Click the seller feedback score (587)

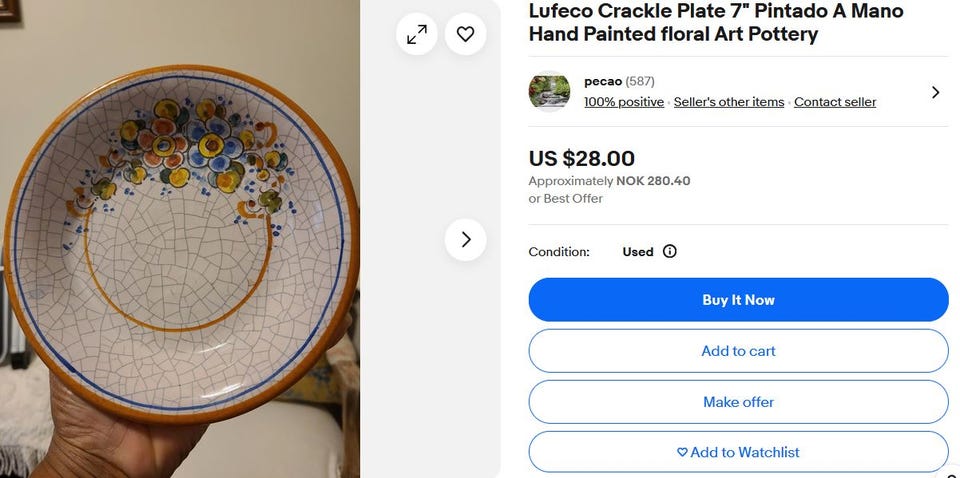640,81
